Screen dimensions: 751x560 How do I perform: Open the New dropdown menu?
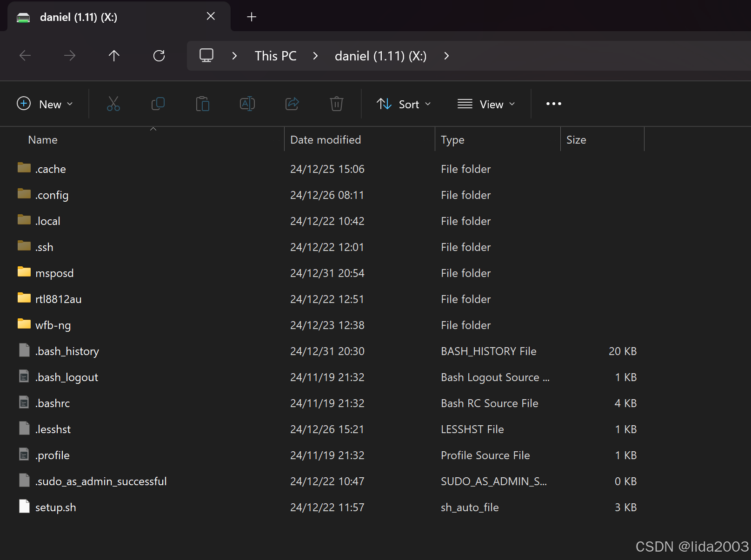coord(45,104)
